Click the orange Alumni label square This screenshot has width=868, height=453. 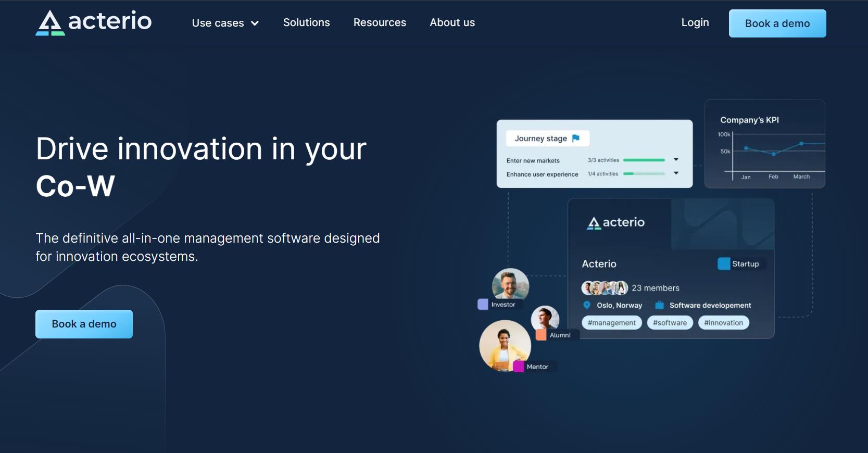[541, 335]
